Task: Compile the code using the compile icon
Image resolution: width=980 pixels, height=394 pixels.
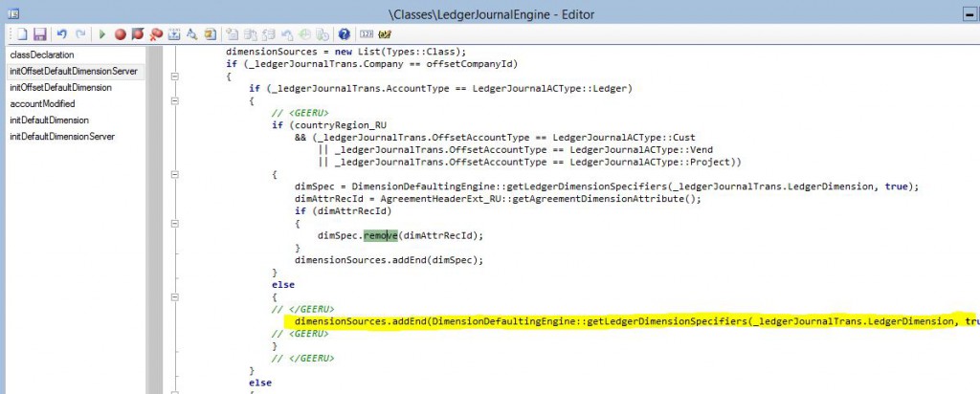Action: pos(174,33)
